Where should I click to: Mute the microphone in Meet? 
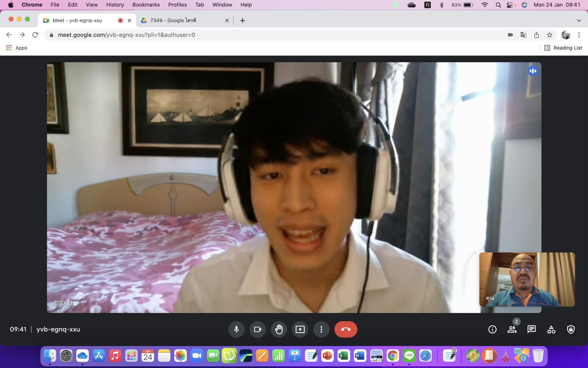[236, 329]
